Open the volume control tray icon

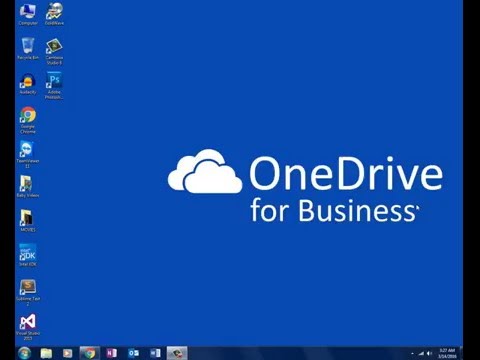430,353
